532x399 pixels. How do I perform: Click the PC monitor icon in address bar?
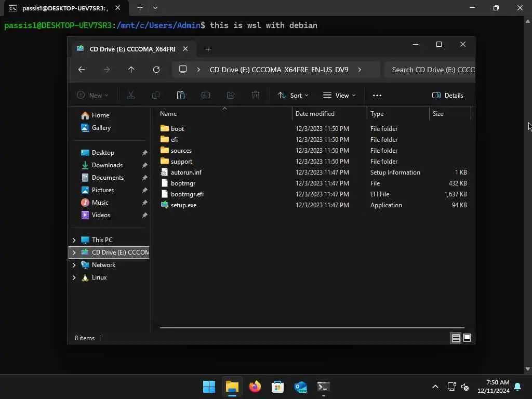coord(183,70)
